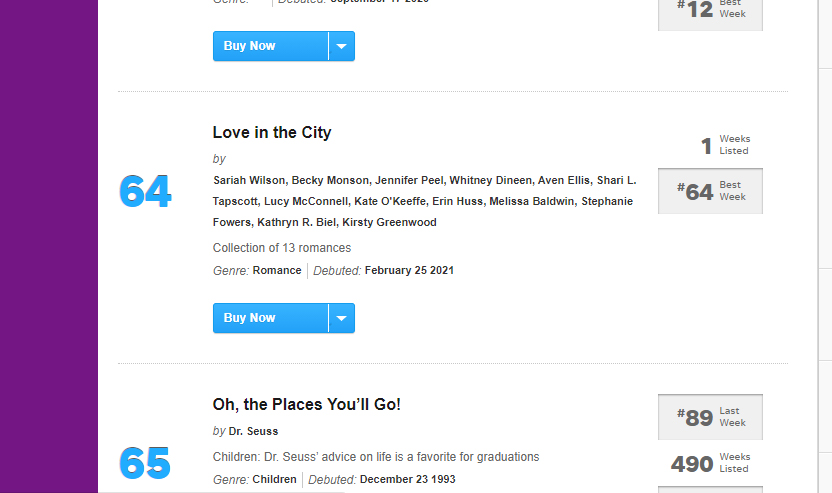The width and height of the screenshot is (832, 493).
Task: Click author Dr. Seuss
Action: (253, 431)
